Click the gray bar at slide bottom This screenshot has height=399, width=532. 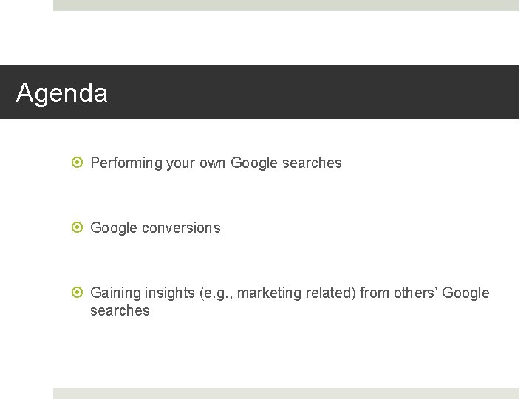(x=285, y=393)
